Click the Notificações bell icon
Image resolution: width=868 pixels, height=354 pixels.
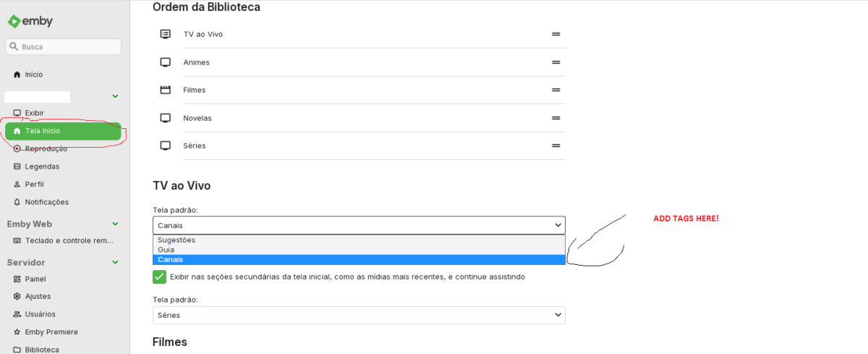(x=17, y=202)
